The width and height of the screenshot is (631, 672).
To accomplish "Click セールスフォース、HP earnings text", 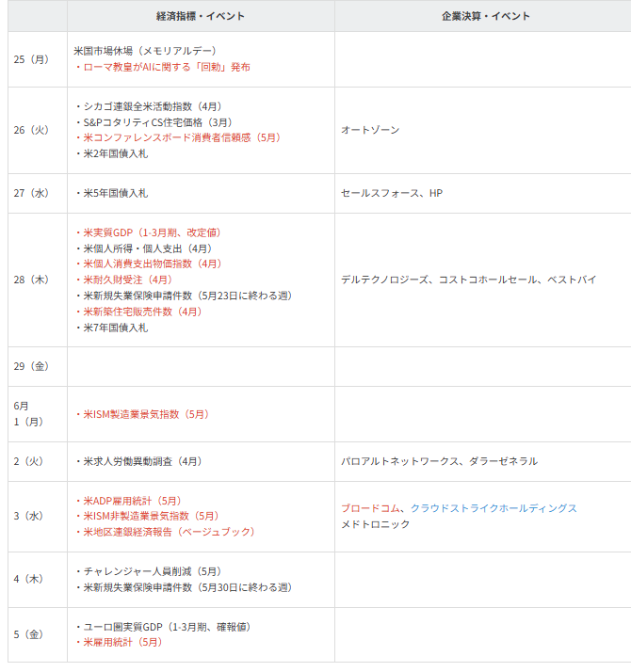I will (392, 193).
